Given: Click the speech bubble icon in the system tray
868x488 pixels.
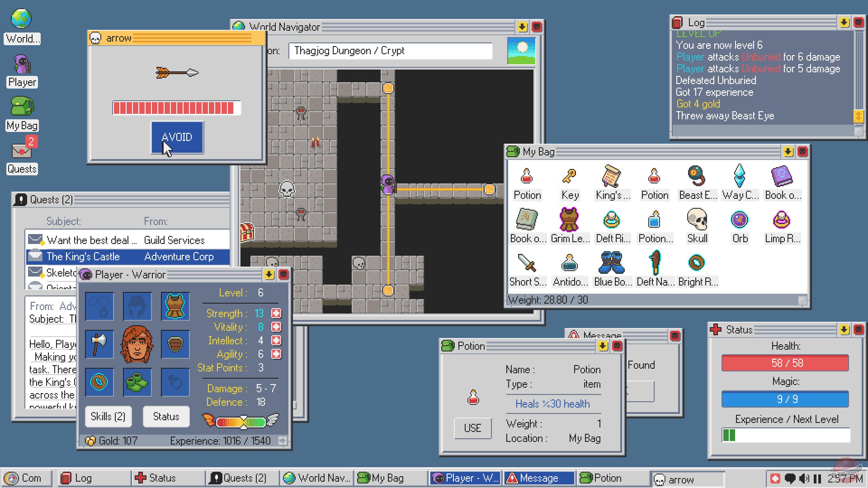Looking at the screenshot, I should (x=790, y=478).
